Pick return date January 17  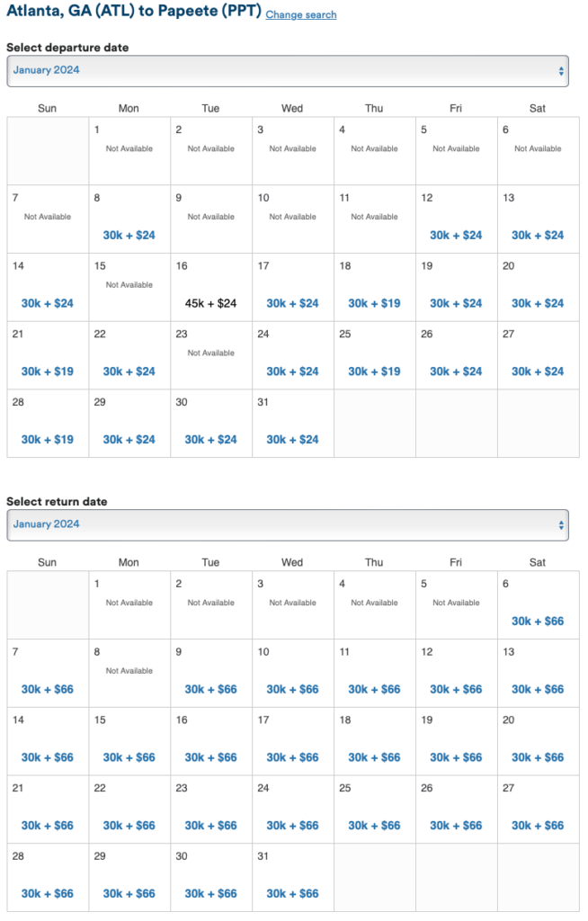(x=292, y=757)
